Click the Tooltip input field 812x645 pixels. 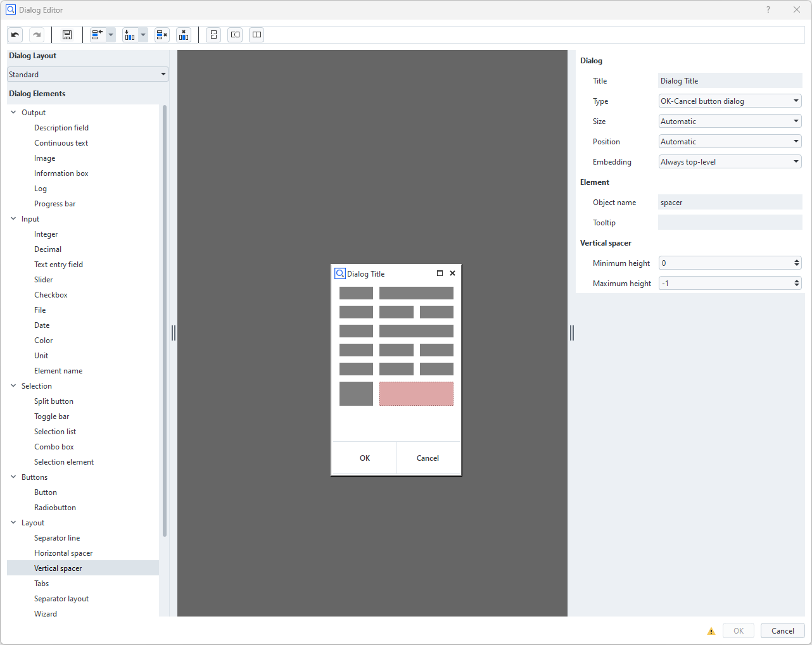[730, 223]
